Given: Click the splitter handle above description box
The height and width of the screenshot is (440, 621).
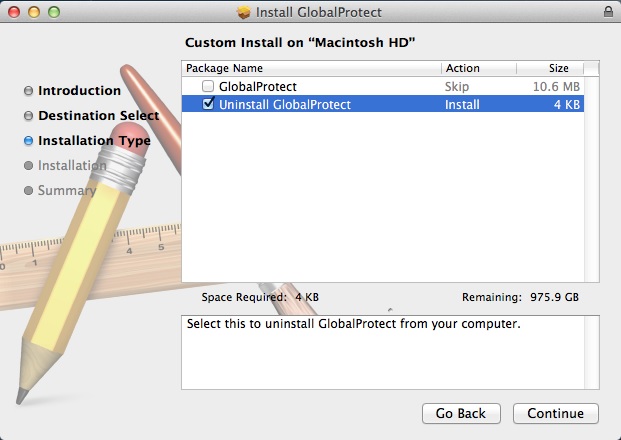Looking at the screenshot, I should 391,310.
